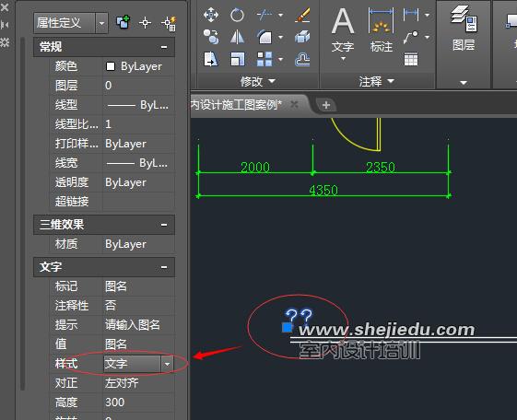The height and width of the screenshot is (420, 517).
Task: Expand the 注释 panel dropdown
Action: 391,81
